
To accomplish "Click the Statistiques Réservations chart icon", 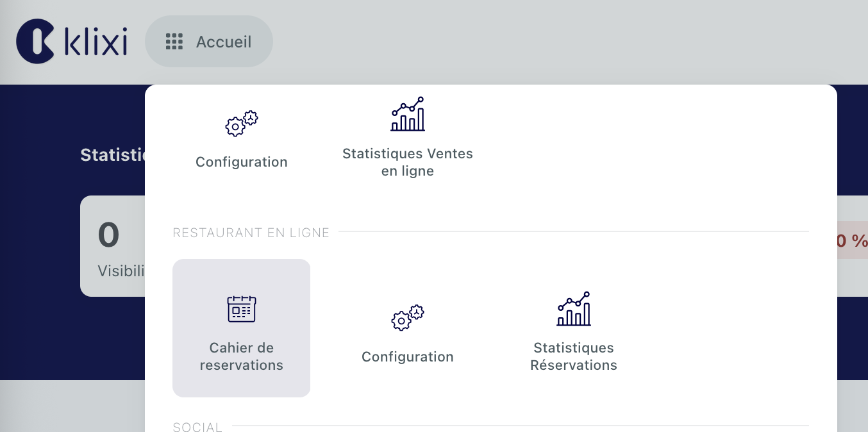I will (x=573, y=310).
